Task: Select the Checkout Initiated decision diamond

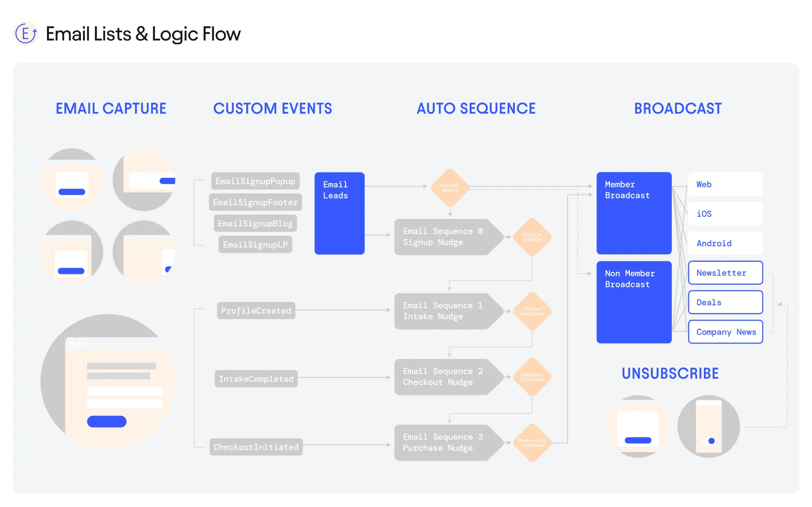Action: pyautogui.click(x=532, y=377)
